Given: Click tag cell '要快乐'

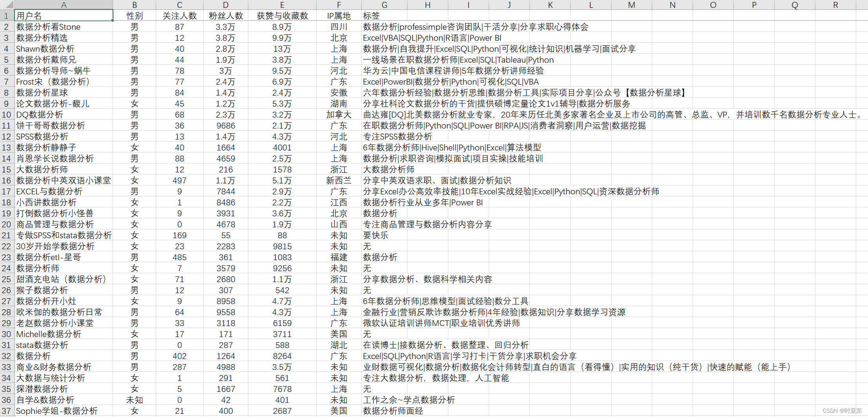Looking at the screenshot, I should (376, 236).
